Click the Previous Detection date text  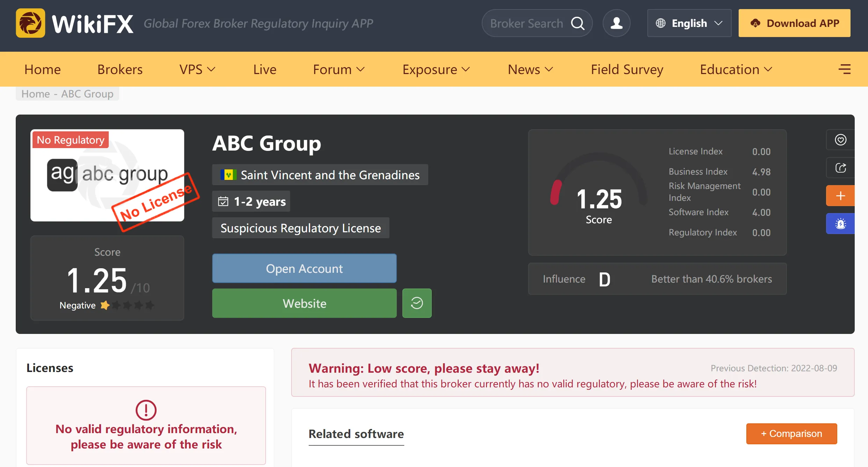click(774, 368)
